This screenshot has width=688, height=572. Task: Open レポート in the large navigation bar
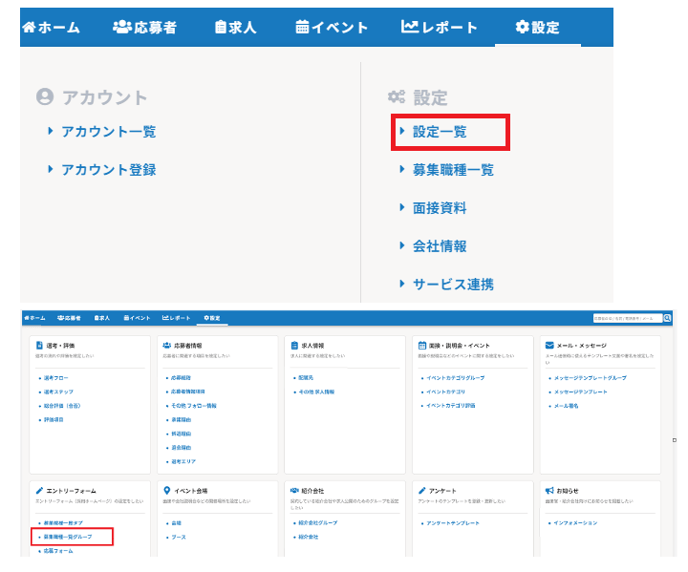pos(439,27)
